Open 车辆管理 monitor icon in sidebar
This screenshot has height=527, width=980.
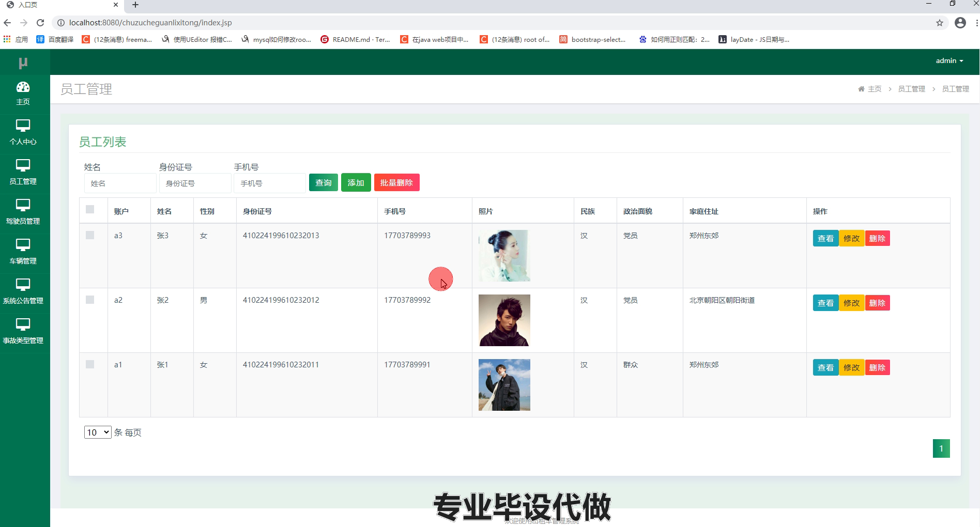(23, 245)
